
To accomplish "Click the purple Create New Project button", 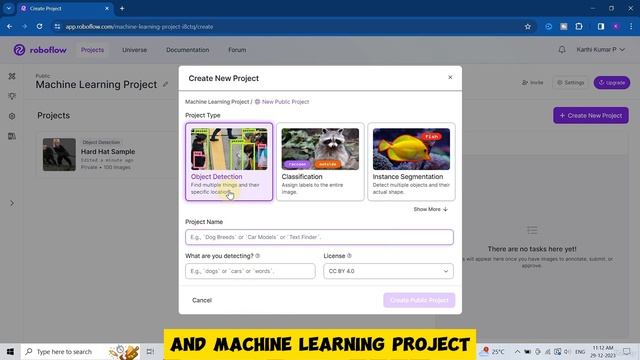I will [x=591, y=116].
